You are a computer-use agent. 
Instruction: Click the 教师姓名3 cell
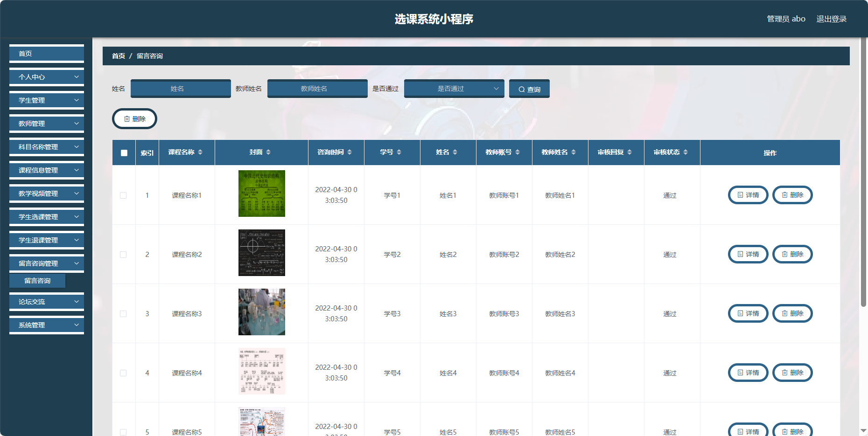coord(560,314)
